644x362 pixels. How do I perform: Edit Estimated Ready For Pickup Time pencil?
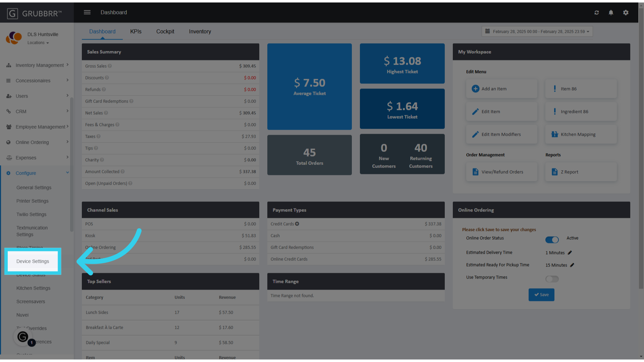click(572, 265)
